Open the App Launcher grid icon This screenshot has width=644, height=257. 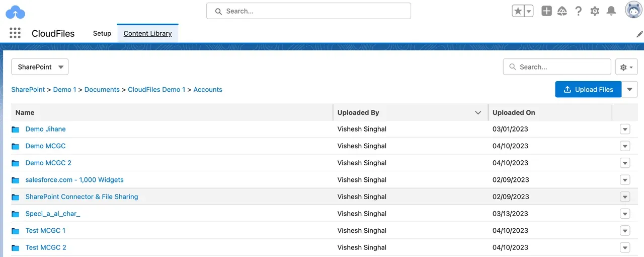tap(15, 33)
